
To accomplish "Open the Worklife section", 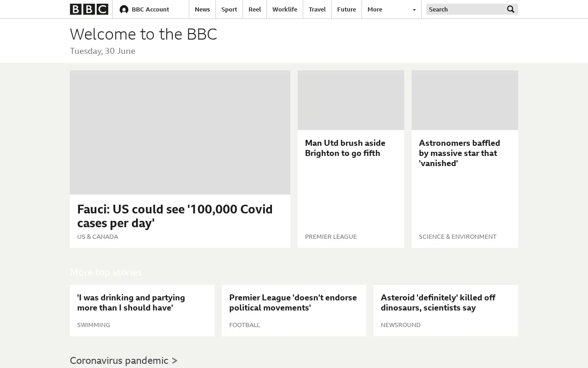I will [x=285, y=9].
